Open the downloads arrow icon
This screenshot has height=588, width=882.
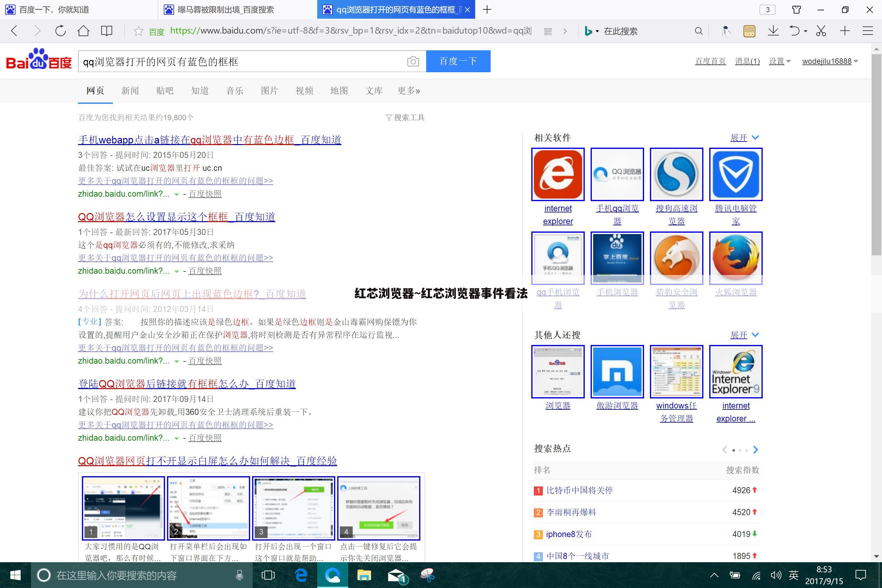(773, 31)
